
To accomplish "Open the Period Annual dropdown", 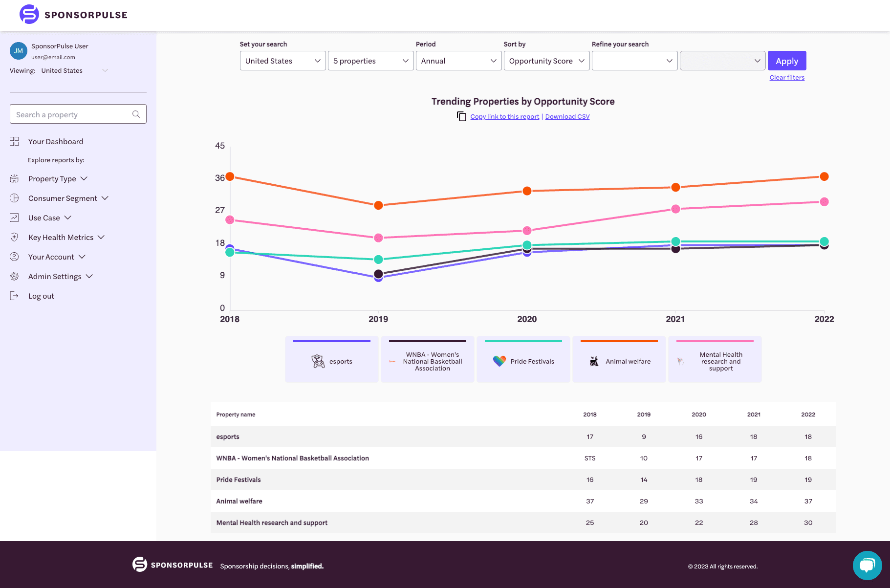I will click(x=458, y=61).
